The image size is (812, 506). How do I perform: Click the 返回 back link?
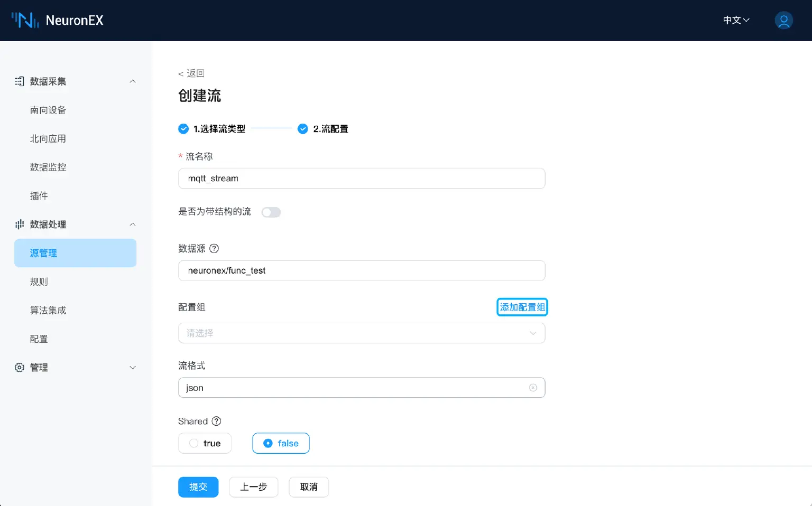click(x=191, y=73)
